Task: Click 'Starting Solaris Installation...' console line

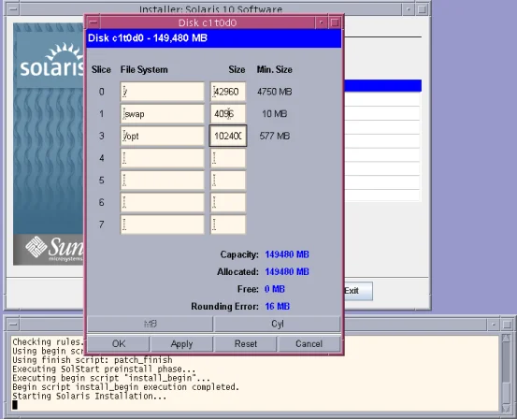Action: [x=90, y=396]
